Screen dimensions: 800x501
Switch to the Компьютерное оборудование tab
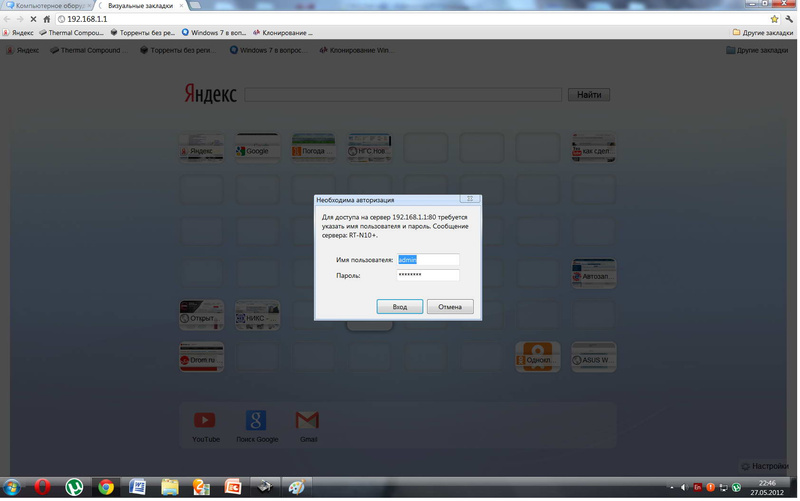click(48, 6)
